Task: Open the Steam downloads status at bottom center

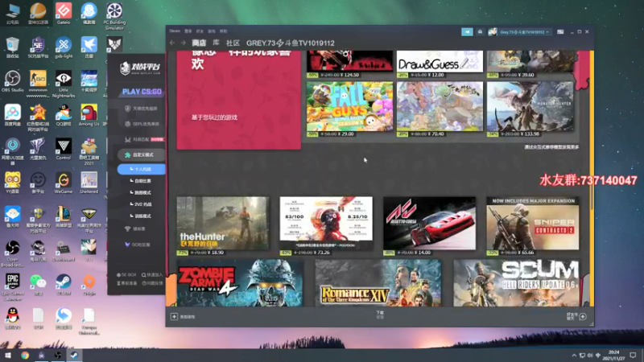Action: tap(380, 315)
